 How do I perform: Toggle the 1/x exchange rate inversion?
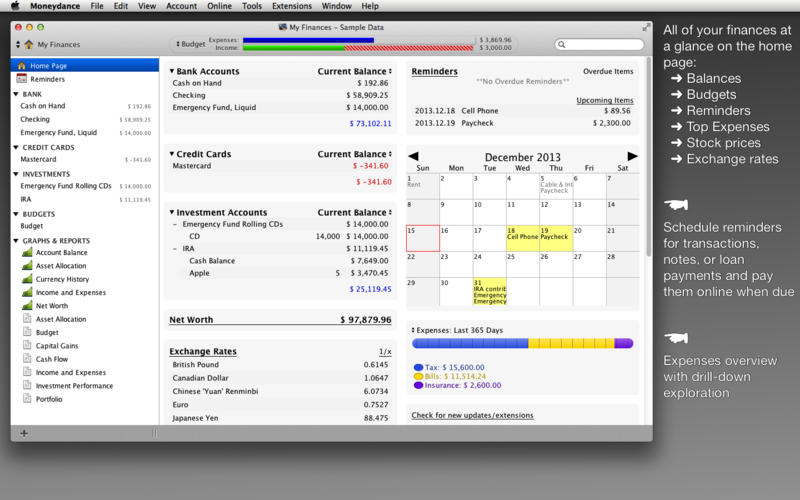[x=385, y=352]
